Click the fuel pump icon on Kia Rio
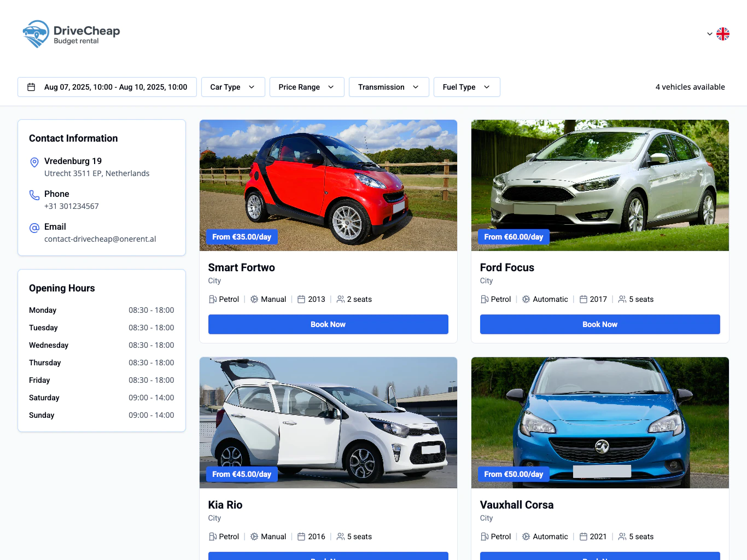The width and height of the screenshot is (747, 560). point(213,536)
